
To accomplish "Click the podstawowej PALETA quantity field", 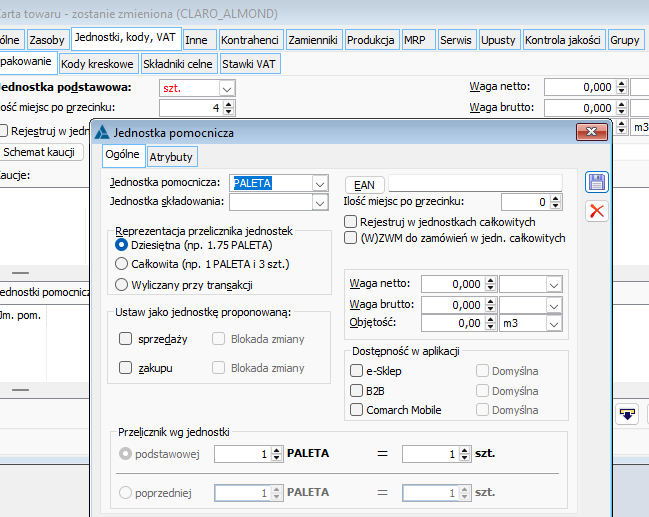I will coord(243,454).
